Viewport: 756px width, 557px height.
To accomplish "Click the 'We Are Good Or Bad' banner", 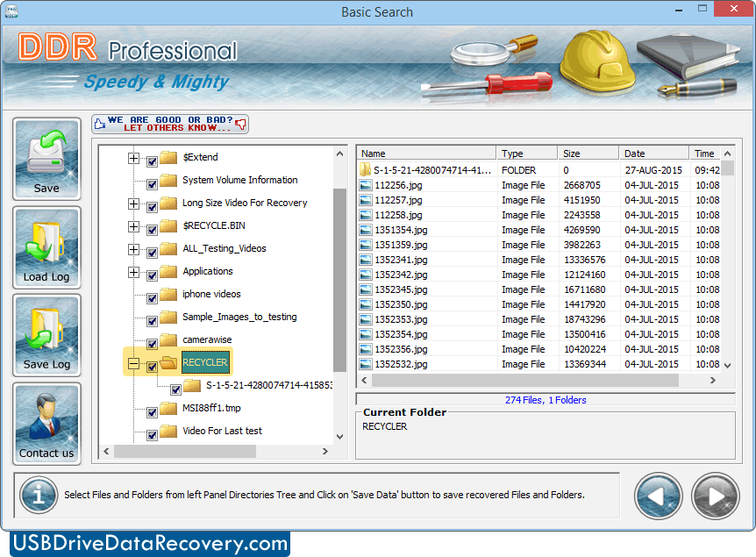I will pyautogui.click(x=169, y=123).
